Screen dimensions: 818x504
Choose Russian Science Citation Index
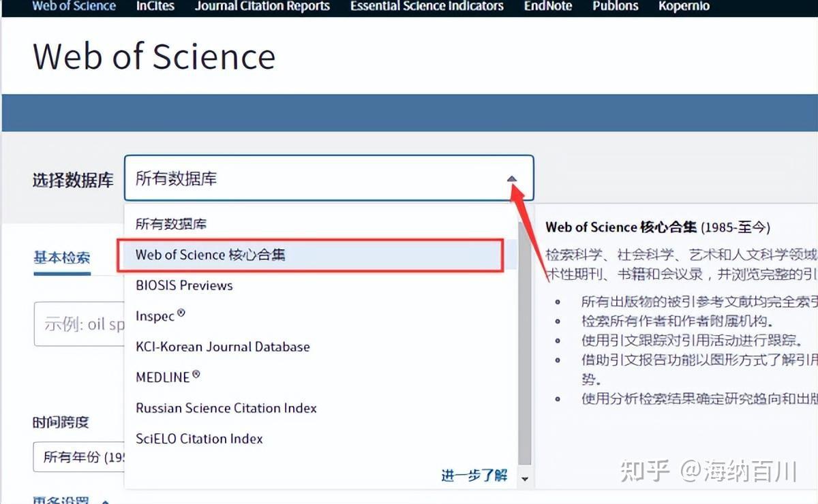[226, 408]
